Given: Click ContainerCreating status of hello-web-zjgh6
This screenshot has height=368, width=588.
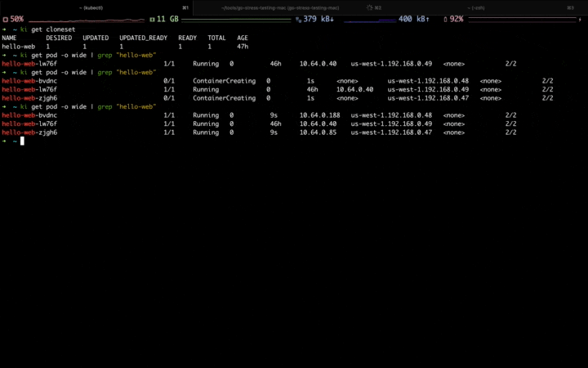Looking at the screenshot, I should pyautogui.click(x=225, y=98).
